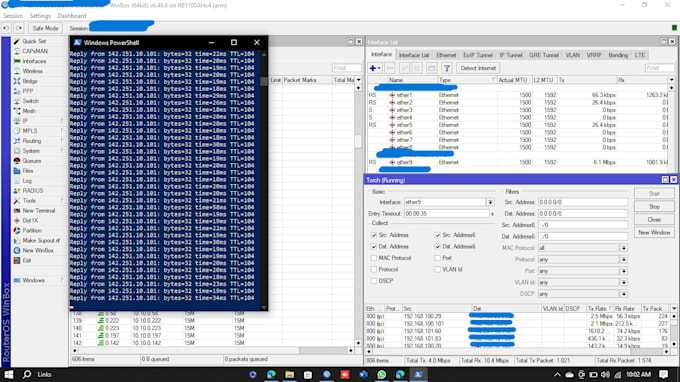Open Interfaces in the sidebar menu

tap(34, 61)
